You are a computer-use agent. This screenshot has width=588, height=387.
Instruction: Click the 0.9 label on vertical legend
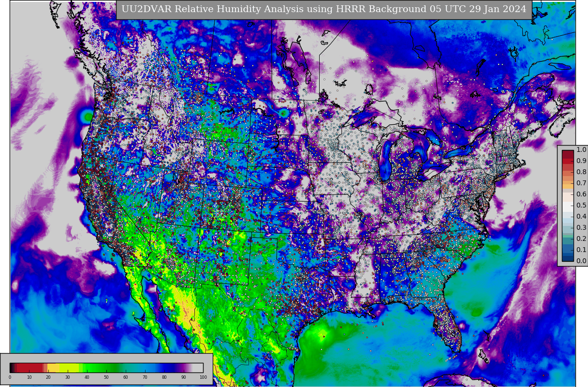pyautogui.click(x=581, y=161)
